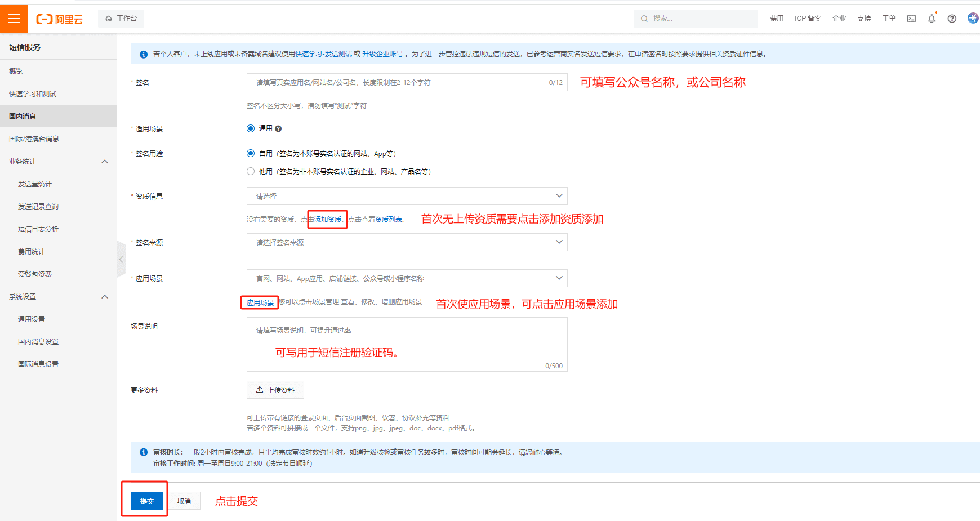Open 费用 in the top bar

[x=777, y=19]
